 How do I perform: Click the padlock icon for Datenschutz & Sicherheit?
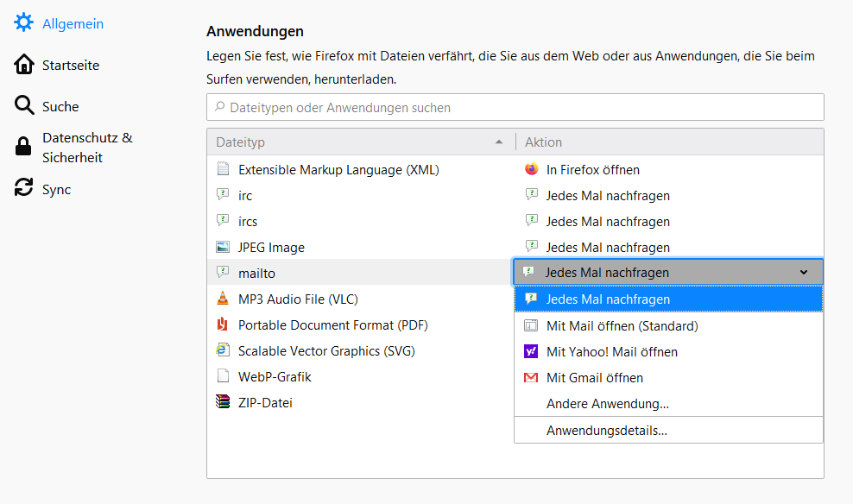(x=23, y=148)
